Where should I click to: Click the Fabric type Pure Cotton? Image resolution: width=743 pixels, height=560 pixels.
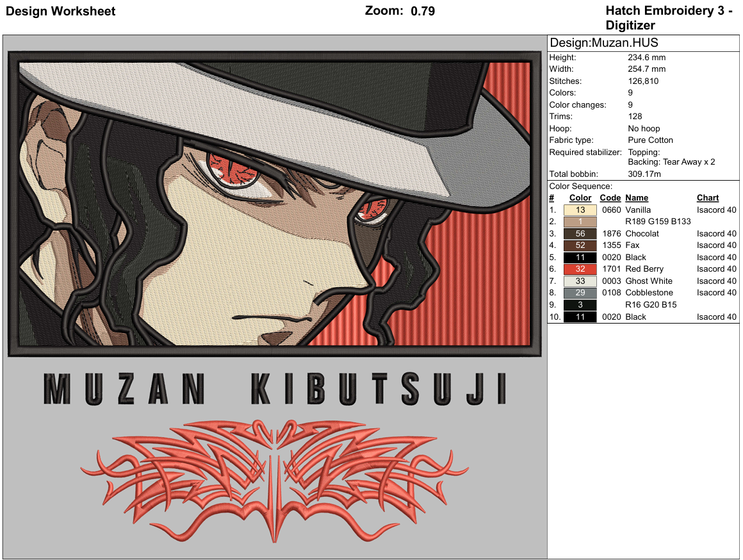click(650, 140)
